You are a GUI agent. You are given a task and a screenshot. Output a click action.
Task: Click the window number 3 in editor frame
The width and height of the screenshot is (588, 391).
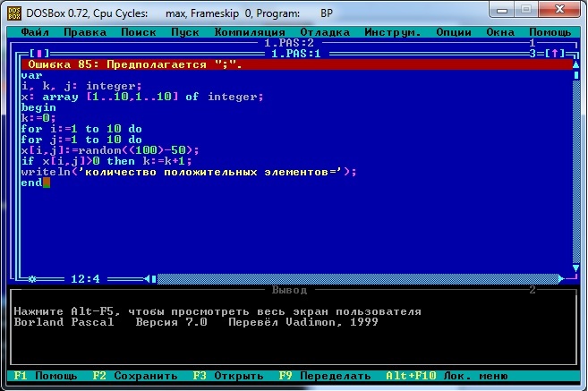click(533, 54)
